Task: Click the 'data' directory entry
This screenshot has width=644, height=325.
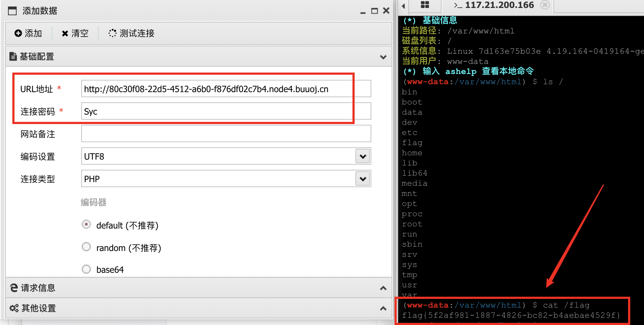Action: (412, 112)
